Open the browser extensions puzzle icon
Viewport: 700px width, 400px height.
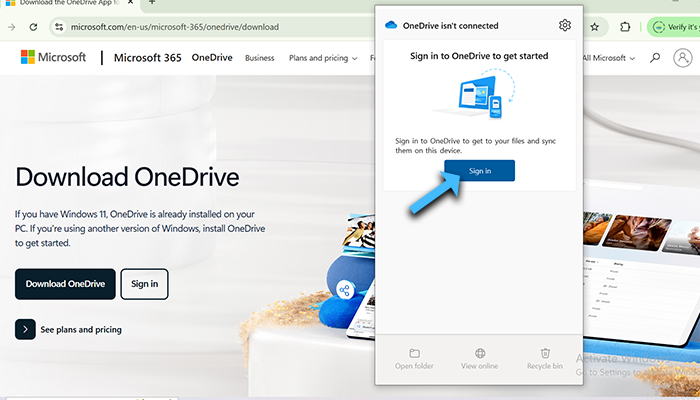tap(625, 27)
